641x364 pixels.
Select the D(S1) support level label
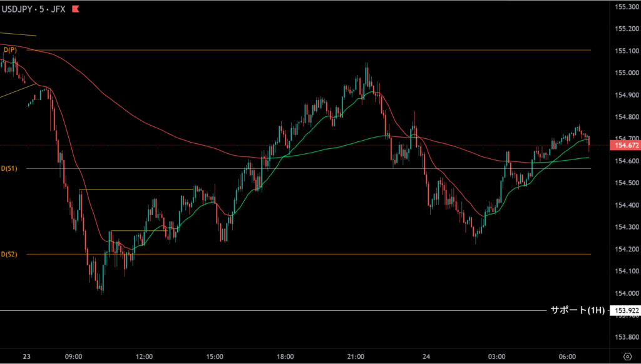[x=9, y=168]
